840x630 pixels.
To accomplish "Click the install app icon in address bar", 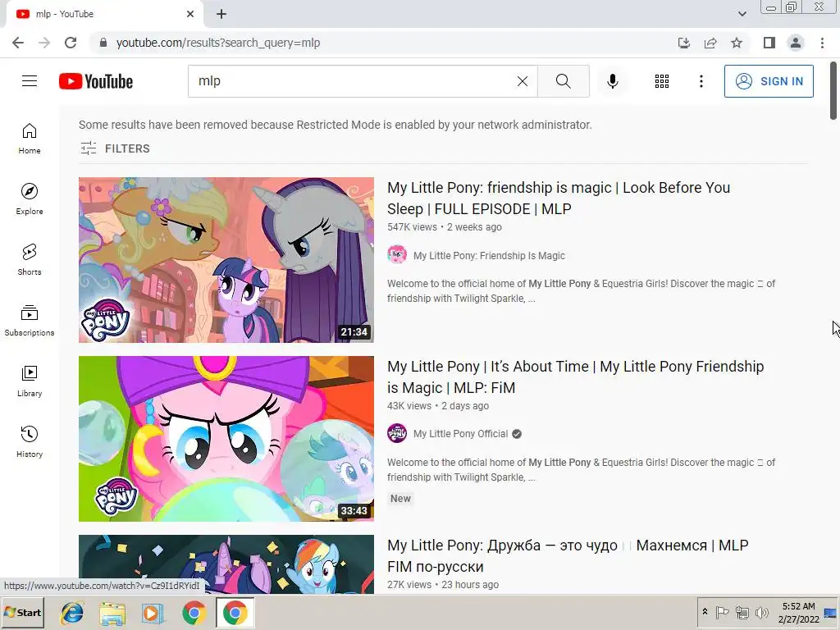I will pyautogui.click(x=684, y=43).
